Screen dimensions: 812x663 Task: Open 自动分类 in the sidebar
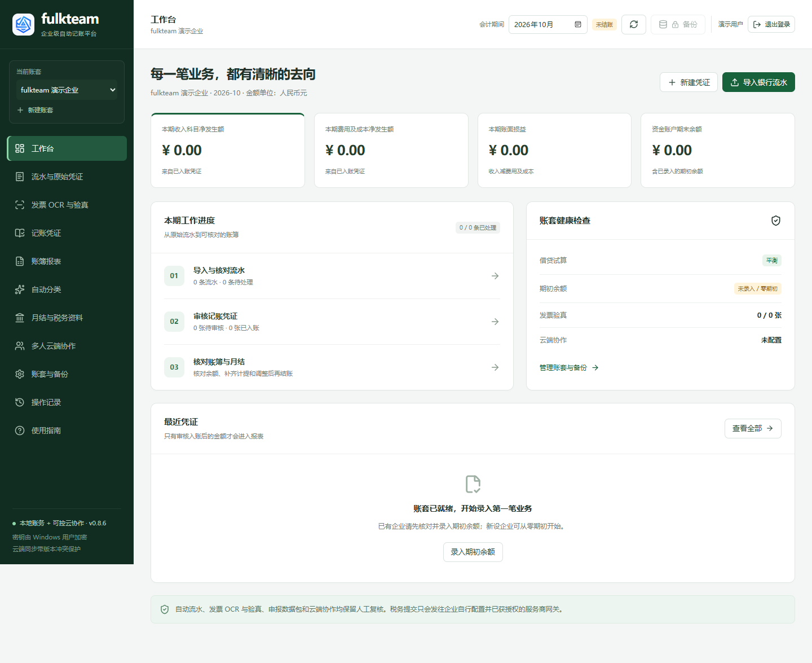click(x=67, y=289)
